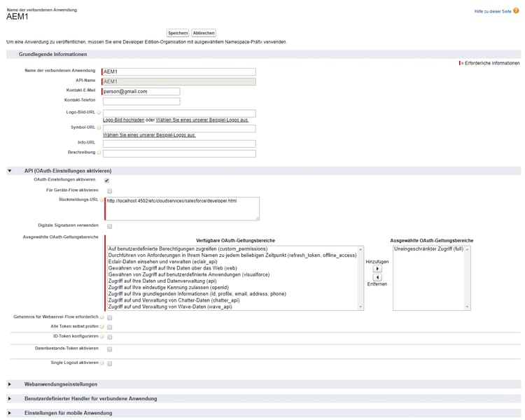Click Beispiel-Logos link under Logo-Bild-URL

pyautogui.click(x=202, y=120)
